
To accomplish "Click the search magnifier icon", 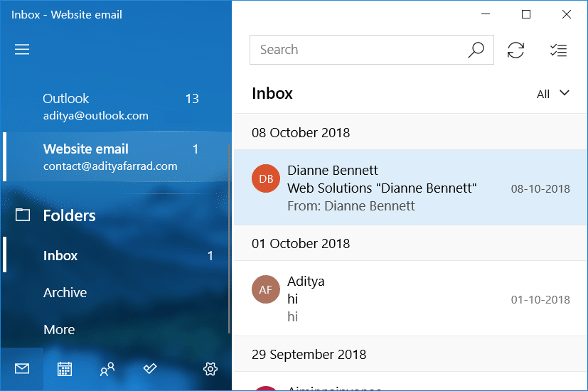I will [476, 50].
